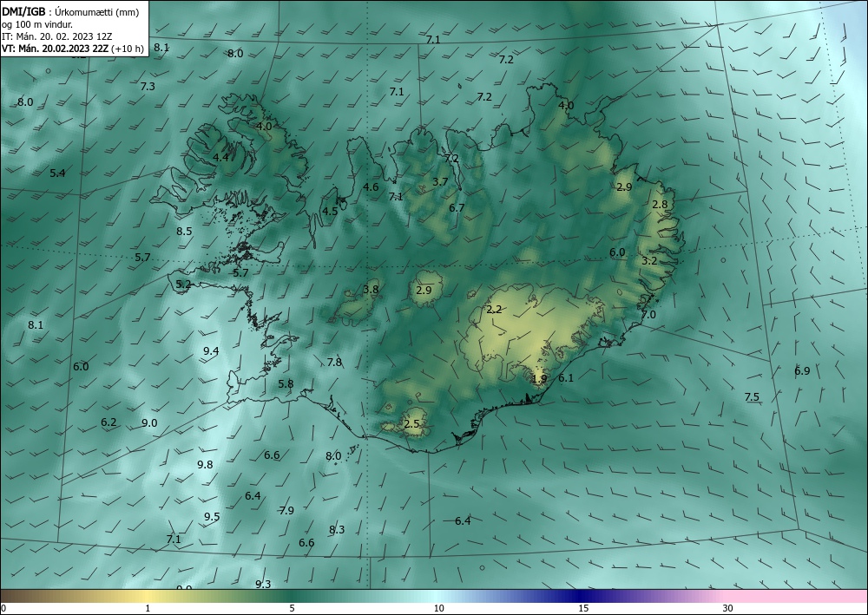
Task: Click the 3.7 value label
Action: click(x=440, y=182)
